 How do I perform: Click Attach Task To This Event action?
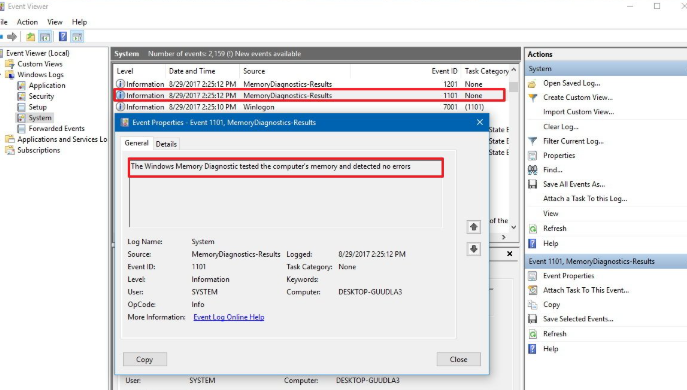(x=586, y=290)
